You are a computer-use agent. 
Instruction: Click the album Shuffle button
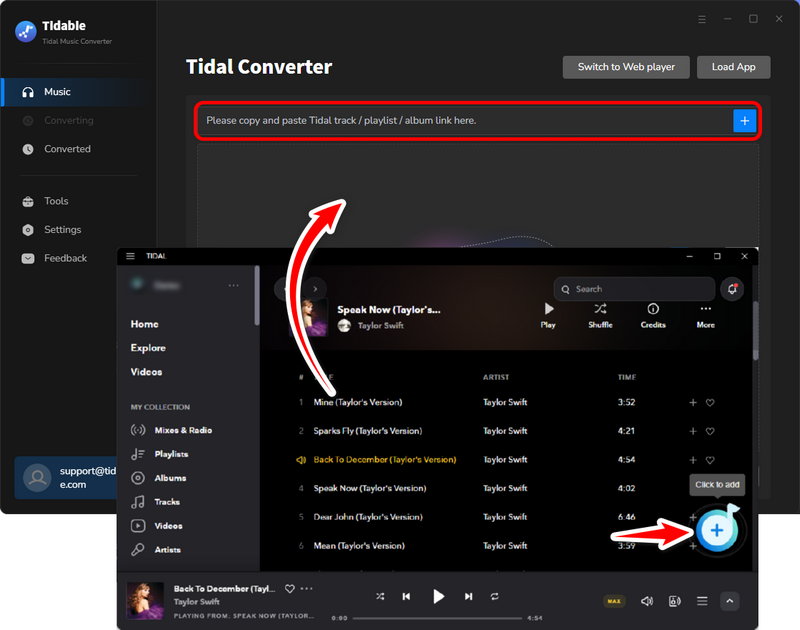[600, 315]
